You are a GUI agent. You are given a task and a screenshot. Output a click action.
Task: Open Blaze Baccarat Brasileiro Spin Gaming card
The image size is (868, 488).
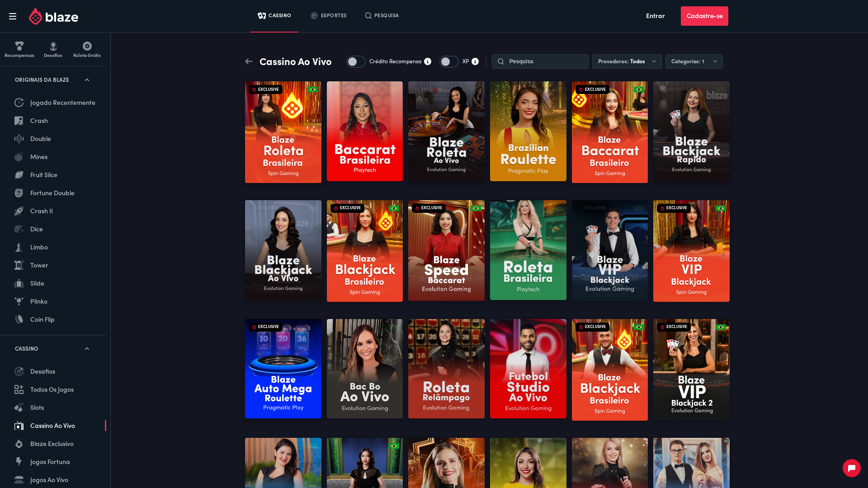point(610,132)
